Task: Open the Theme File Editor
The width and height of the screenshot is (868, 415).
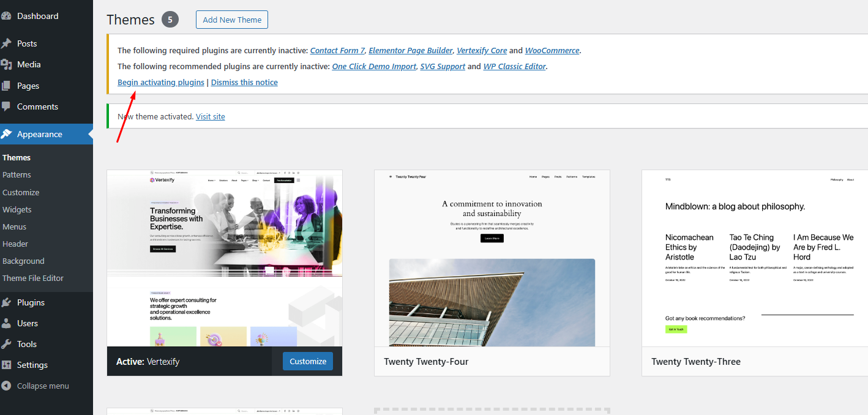Action: (x=33, y=278)
